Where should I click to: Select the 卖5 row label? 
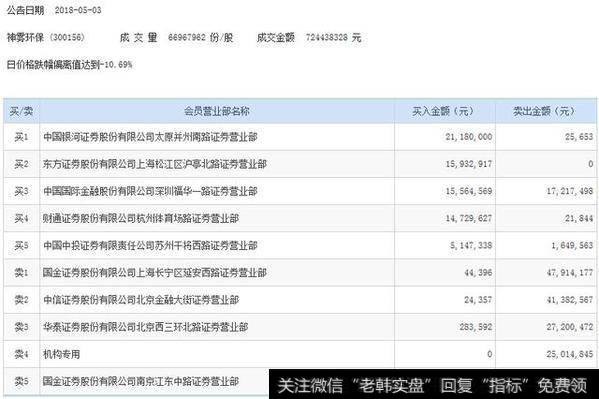[x=21, y=381]
